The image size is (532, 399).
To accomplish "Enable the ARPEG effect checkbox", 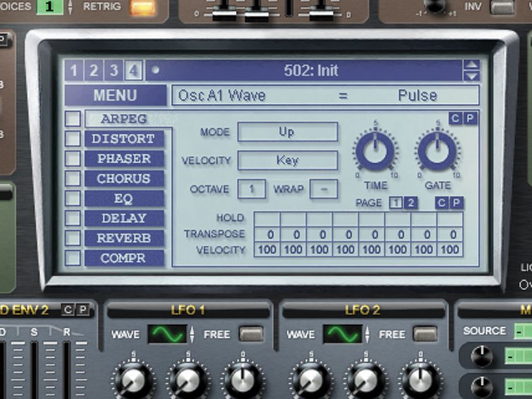I will point(71,119).
